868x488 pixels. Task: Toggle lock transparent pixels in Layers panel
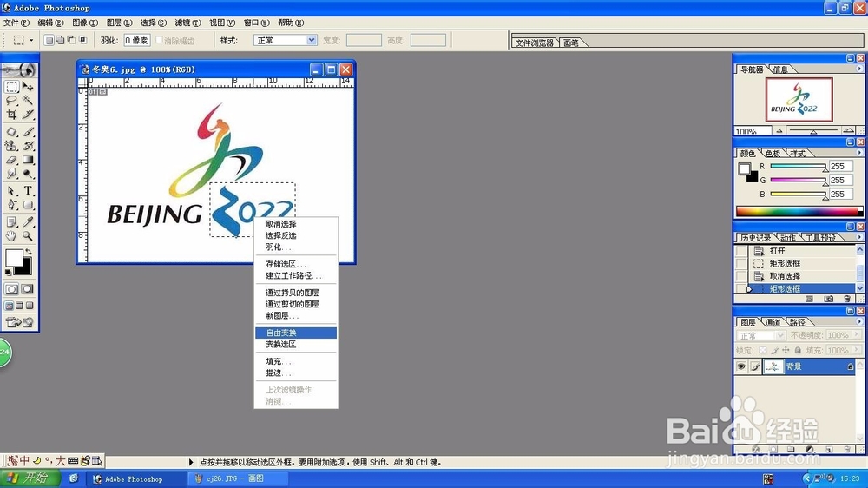click(763, 350)
